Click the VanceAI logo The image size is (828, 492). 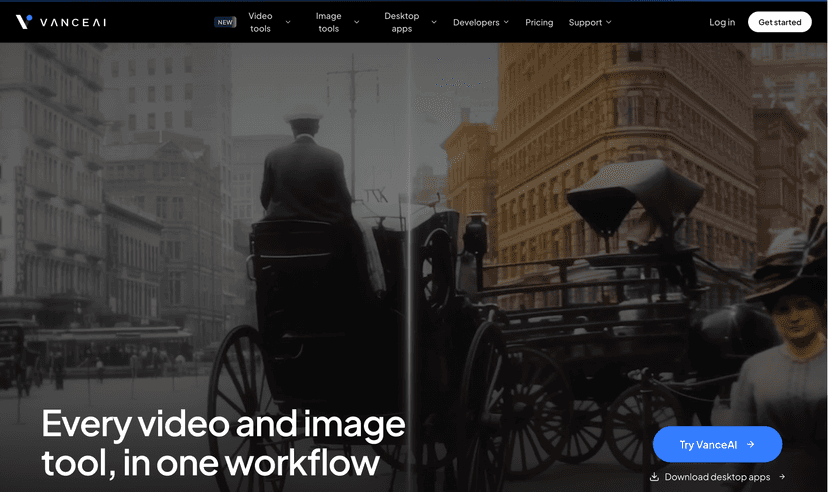point(61,22)
